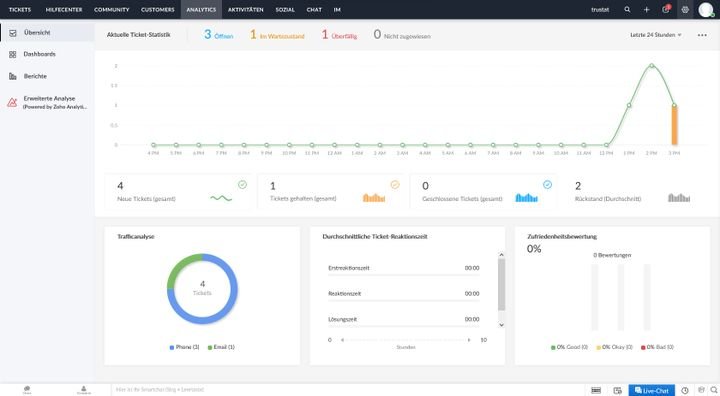Toggle green check on Neue Tickets card
This screenshot has height=396, width=720.
[242, 185]
